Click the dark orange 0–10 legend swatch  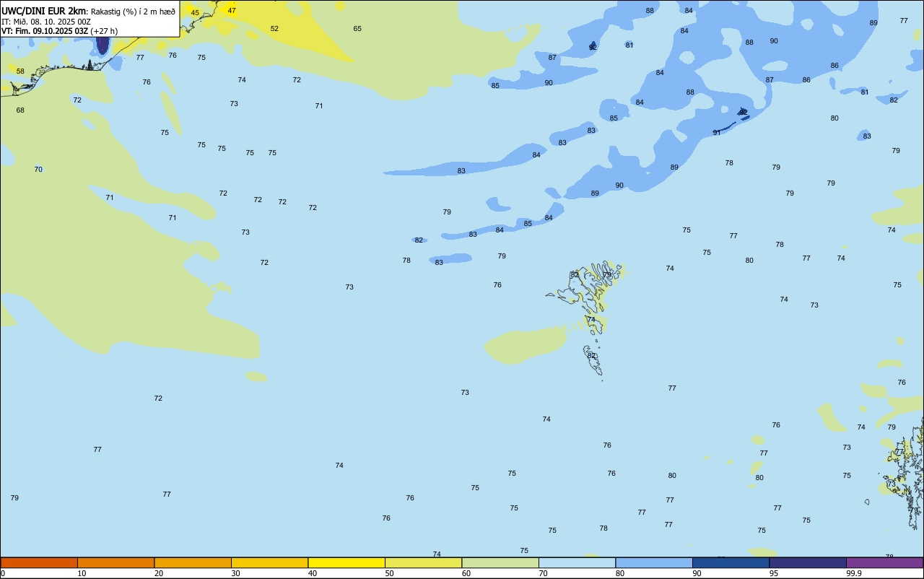coord(39,562)
